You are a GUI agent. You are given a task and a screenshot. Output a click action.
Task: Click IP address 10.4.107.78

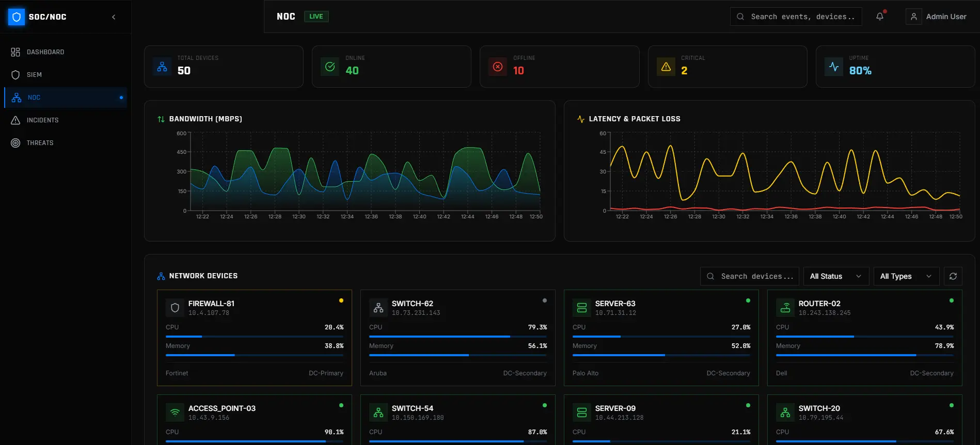click(209, 313)
